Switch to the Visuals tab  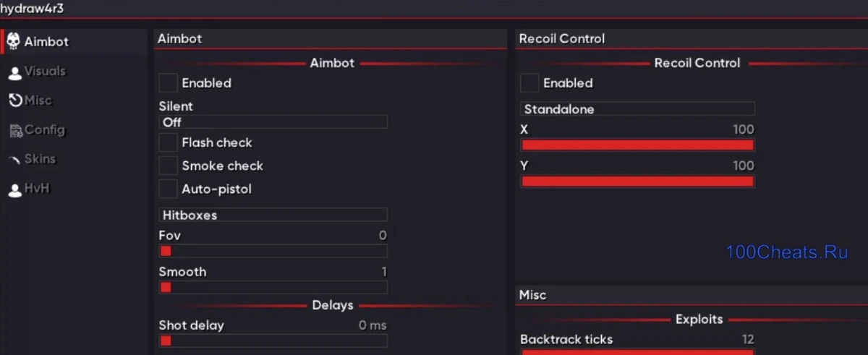45,72
